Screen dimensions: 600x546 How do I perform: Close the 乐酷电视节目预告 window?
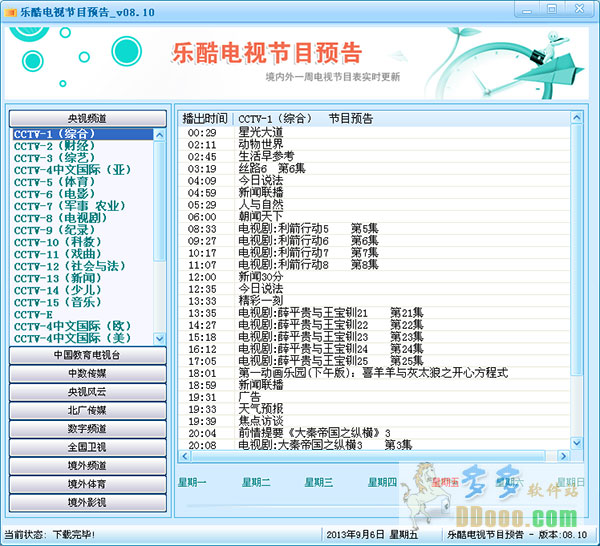click(x=579, y=9)
